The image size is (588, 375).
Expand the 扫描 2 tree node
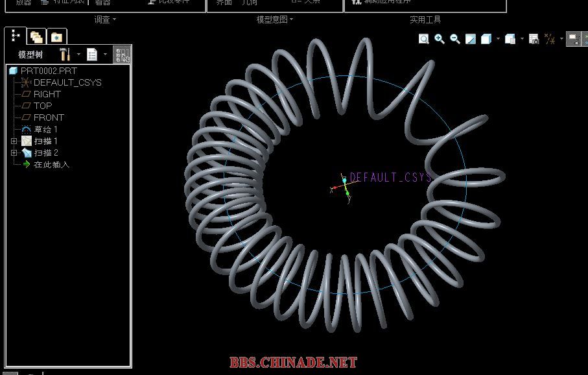(14, 152)
